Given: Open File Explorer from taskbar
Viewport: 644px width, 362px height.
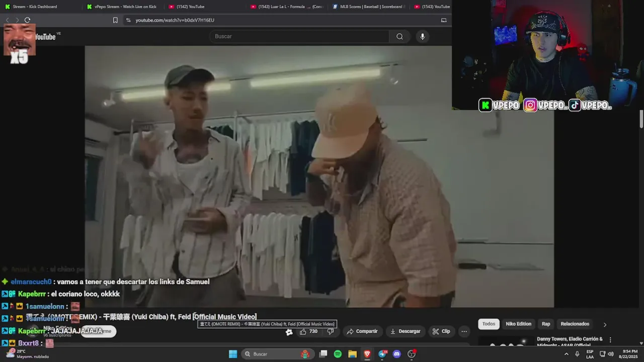Looking at the screenshot, I should 352,354.
